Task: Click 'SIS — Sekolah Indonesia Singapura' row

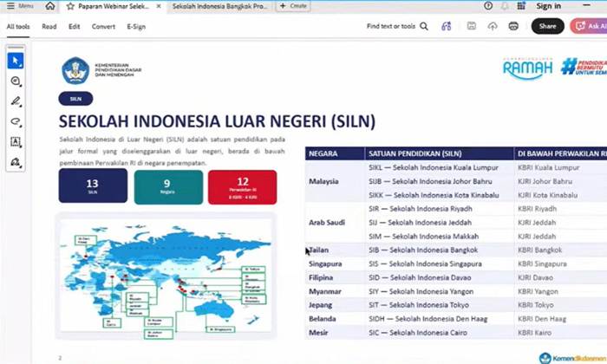Action: pos(425,263)
